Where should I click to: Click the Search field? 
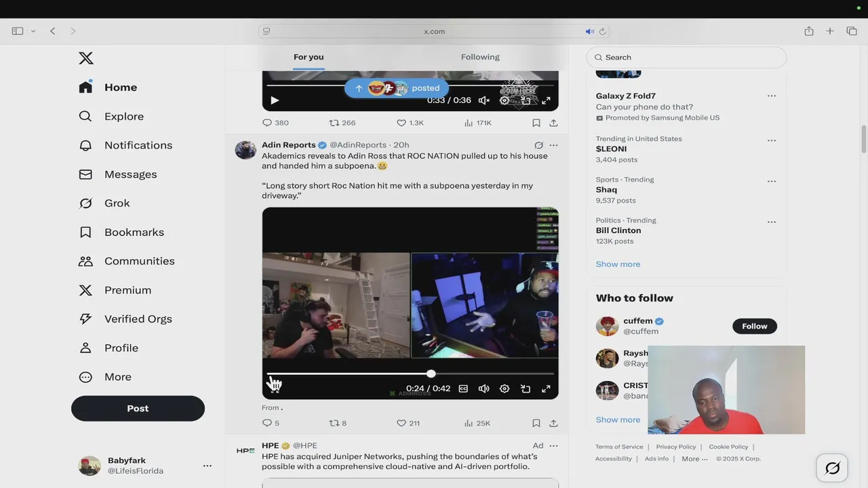tap(686, 58)
